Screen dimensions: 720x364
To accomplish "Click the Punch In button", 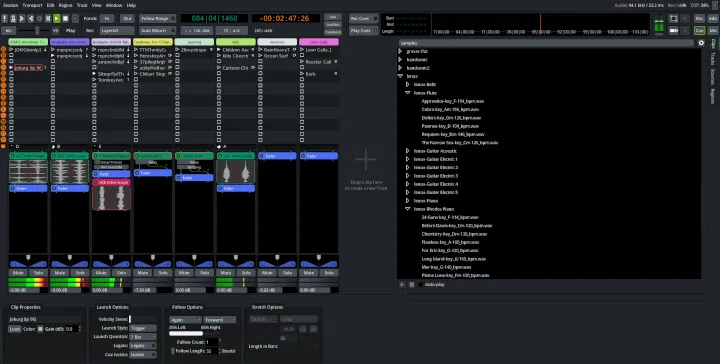I will coord(107,18).
